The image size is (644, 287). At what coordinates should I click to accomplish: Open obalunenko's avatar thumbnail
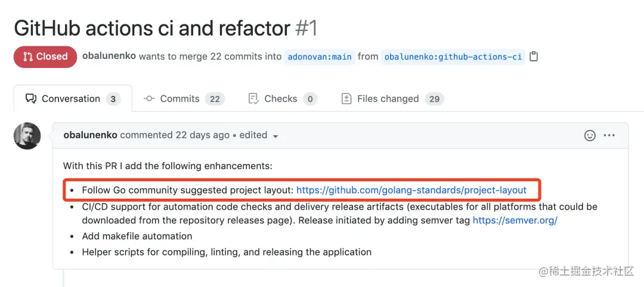click(x=27, y=136)
